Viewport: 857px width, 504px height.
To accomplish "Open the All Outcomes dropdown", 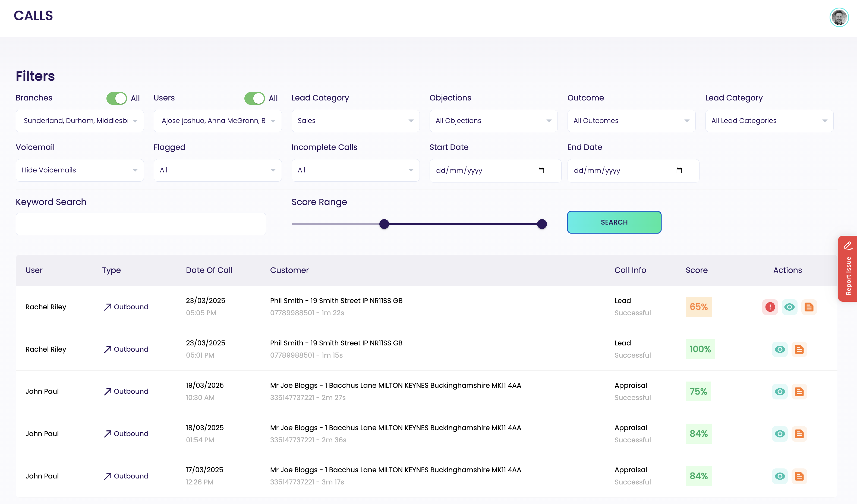I will [631, 121].
